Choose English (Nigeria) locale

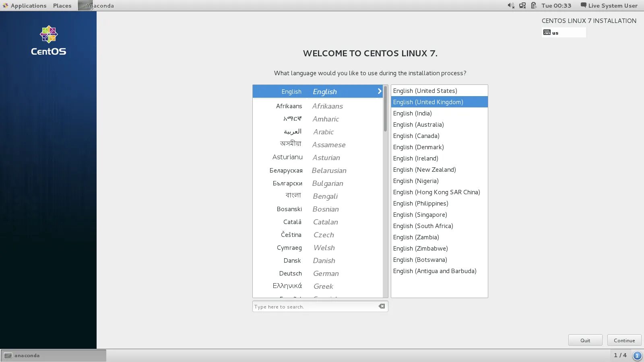[439, 181]
